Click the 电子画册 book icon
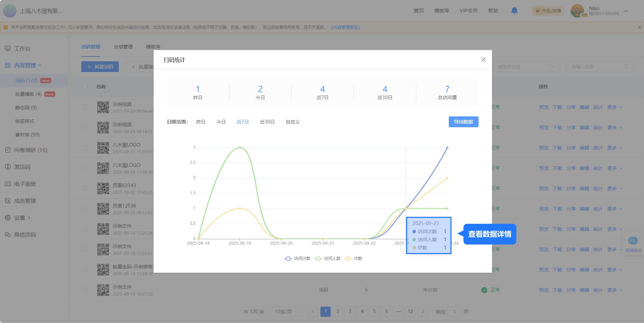644x323 pixels. point(8,184)
